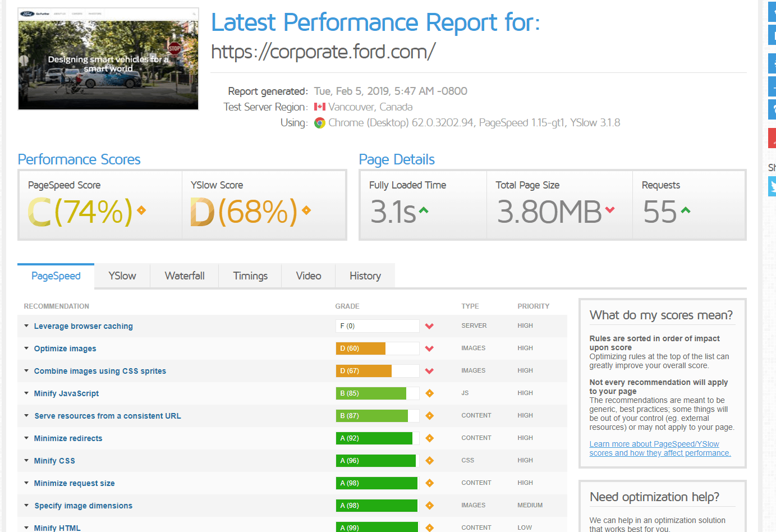The width and height of the screenshot is (776, 532).
Task: Click red down arrow next to Total Page Size
Action: point(610,210)
